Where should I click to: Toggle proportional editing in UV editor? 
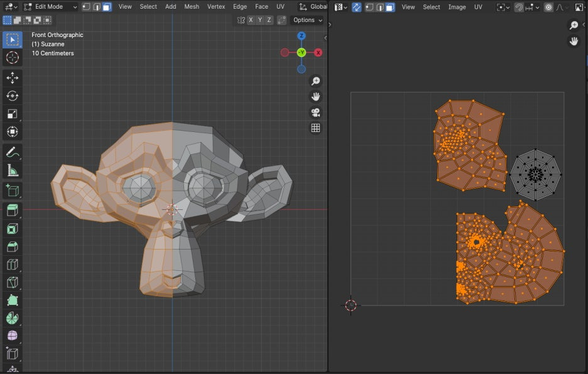[548, 7]
